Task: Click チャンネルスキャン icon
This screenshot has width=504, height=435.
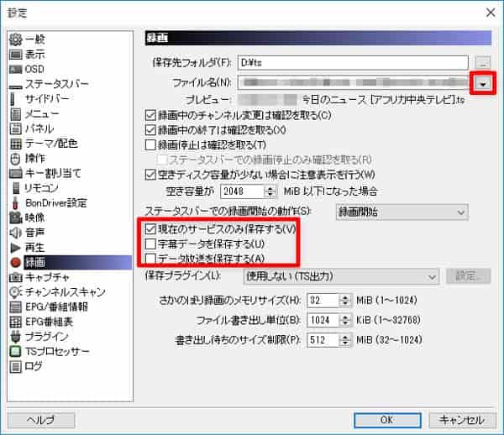Action: 15,291
